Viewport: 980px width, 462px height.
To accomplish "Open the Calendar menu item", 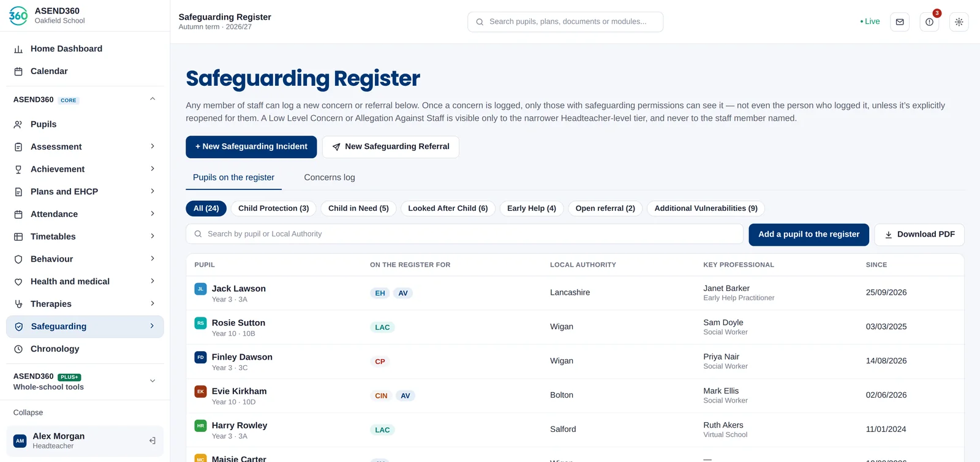I will click(85, 72).
